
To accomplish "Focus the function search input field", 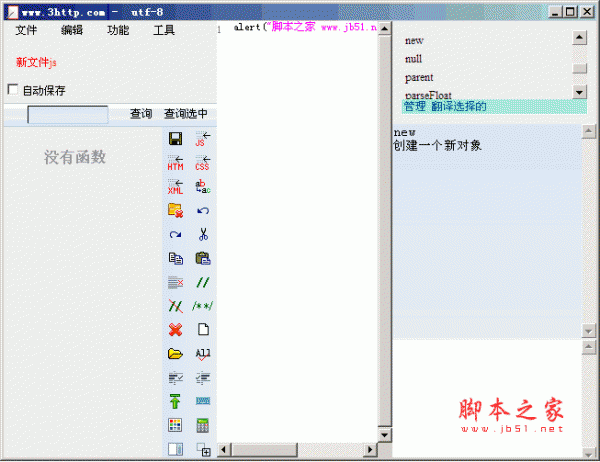I will click(68, 114).
